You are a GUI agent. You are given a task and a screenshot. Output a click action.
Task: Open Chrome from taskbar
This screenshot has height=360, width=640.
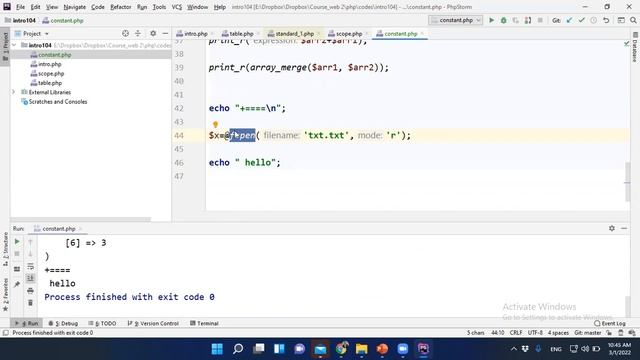[341, 349]
